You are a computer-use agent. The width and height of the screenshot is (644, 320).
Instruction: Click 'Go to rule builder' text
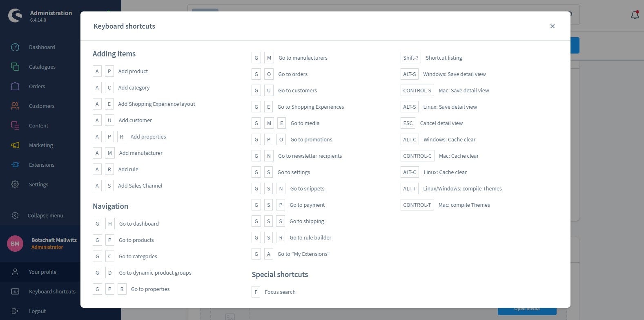coord(310,237)
